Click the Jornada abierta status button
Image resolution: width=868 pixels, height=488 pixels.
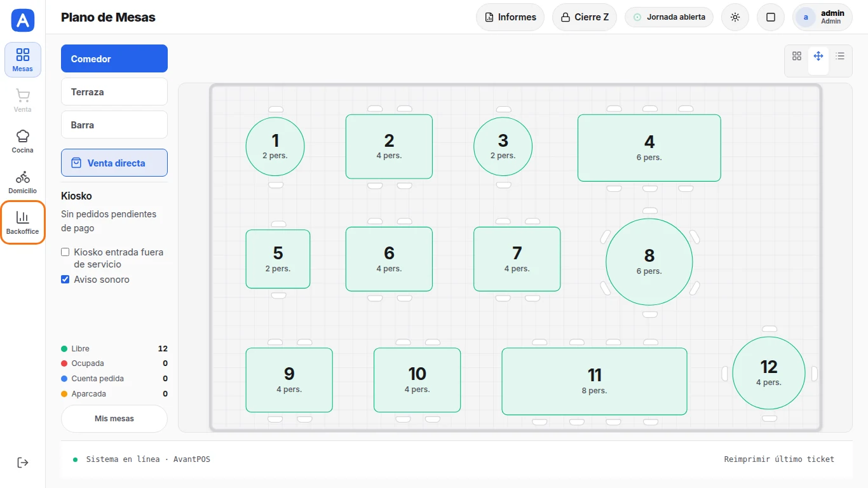669,17
